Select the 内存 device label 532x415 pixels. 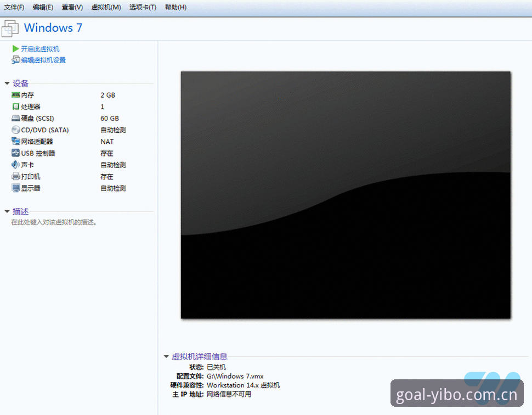pos(27,95)
